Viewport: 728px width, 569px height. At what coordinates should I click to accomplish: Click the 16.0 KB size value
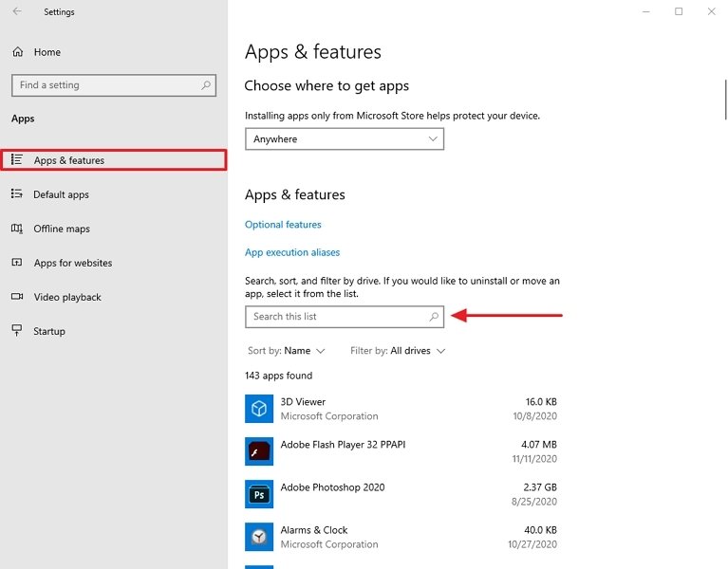541,401
